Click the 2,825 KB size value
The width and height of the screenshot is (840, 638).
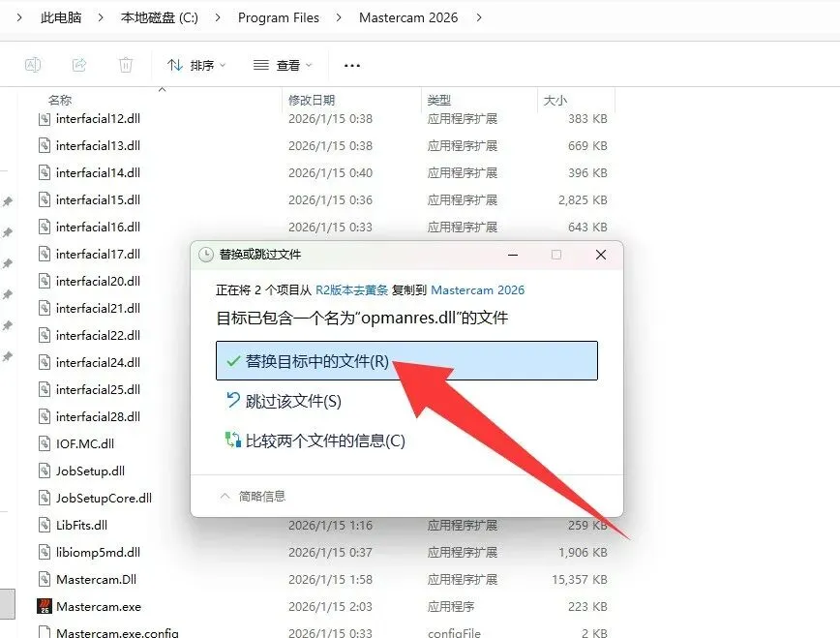point(583,200)
